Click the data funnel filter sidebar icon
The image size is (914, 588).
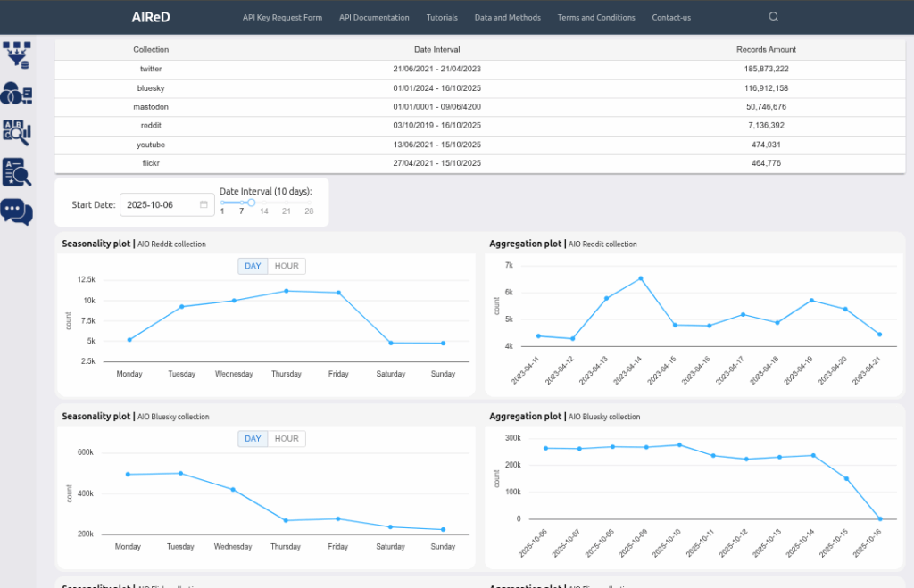[17, 54]
